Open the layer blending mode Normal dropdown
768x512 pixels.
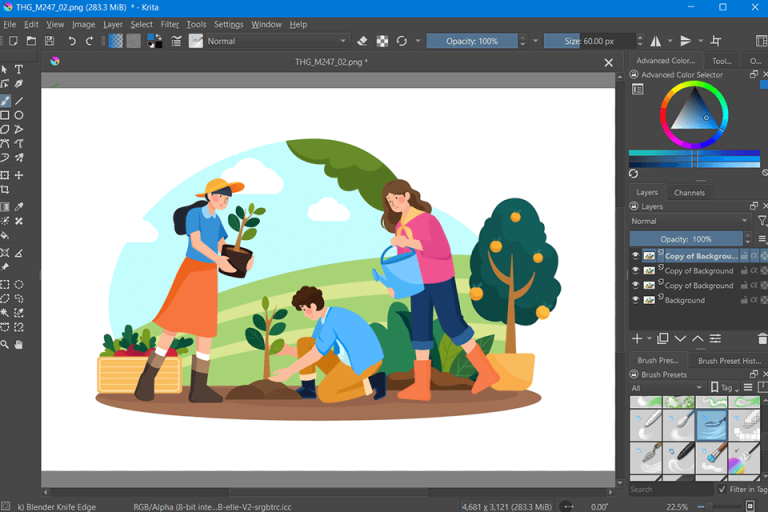pos(690,221)
